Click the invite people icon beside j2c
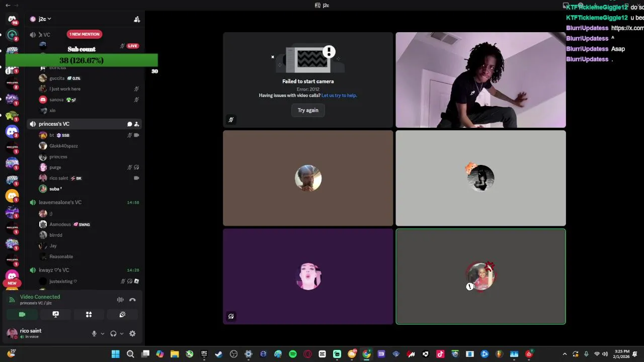This screenshot has width=644, height=362. [137, 19]
